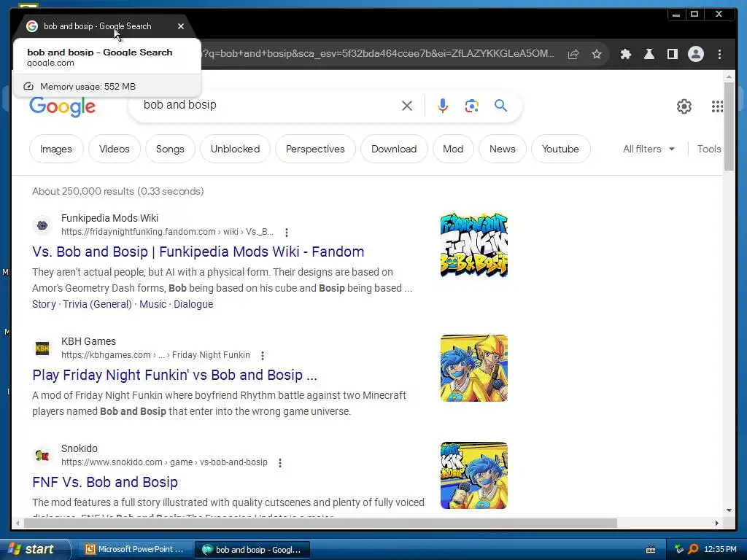747x560 pixels.
Task: Open the profile avatar menu
Action: coord(695,54)
